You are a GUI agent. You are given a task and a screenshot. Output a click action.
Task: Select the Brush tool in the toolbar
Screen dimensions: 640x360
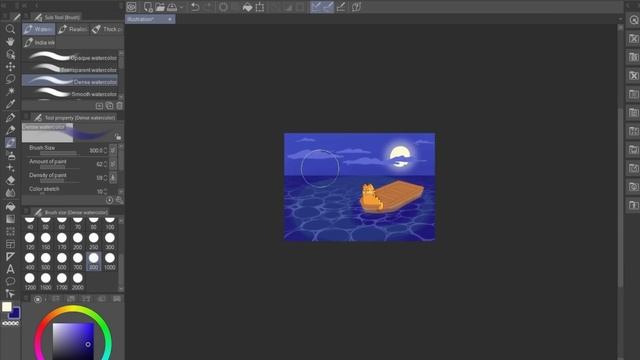[x=10, y=143]
